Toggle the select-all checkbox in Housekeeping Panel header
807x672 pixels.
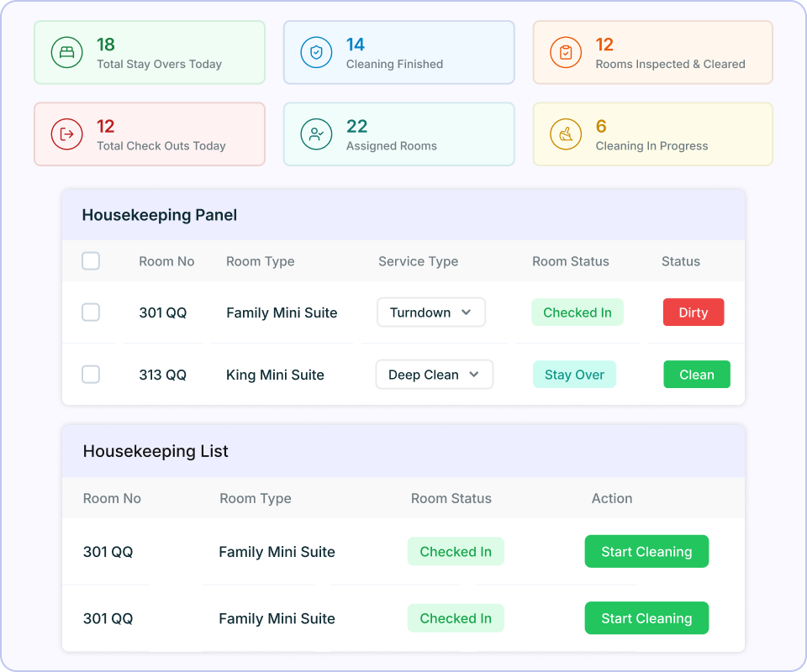[x=91, y=261]
